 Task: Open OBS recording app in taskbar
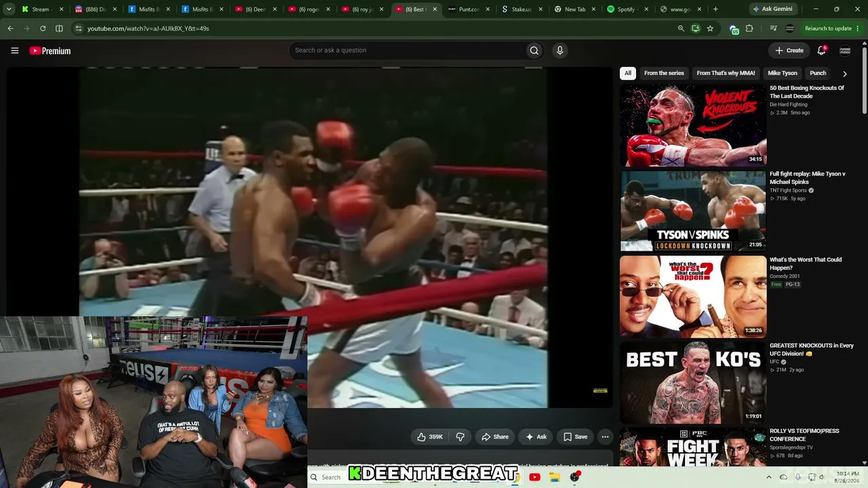[x=575, y=477]
